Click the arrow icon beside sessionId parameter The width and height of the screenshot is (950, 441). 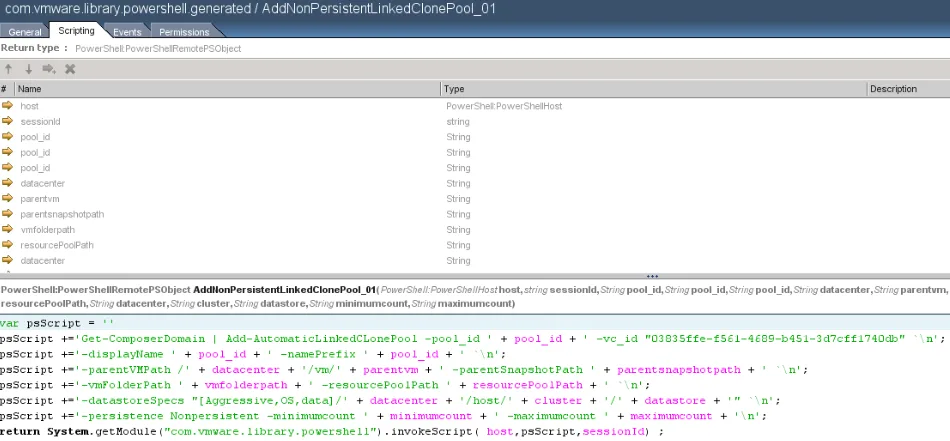tap(7, 121)
